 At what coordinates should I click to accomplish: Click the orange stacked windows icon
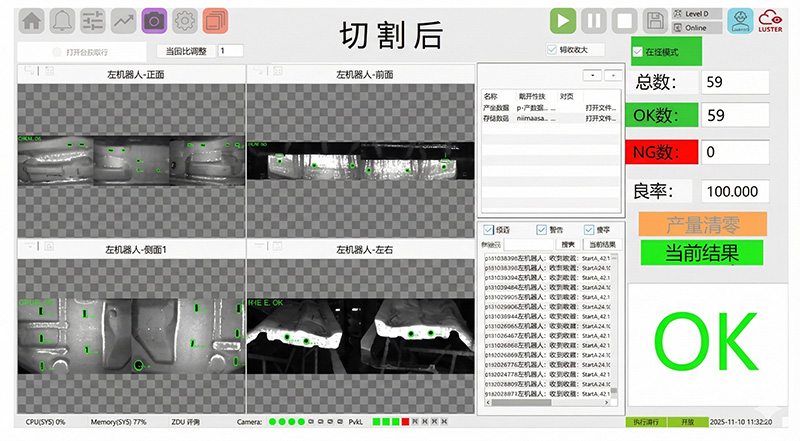[x=215, y=19]
